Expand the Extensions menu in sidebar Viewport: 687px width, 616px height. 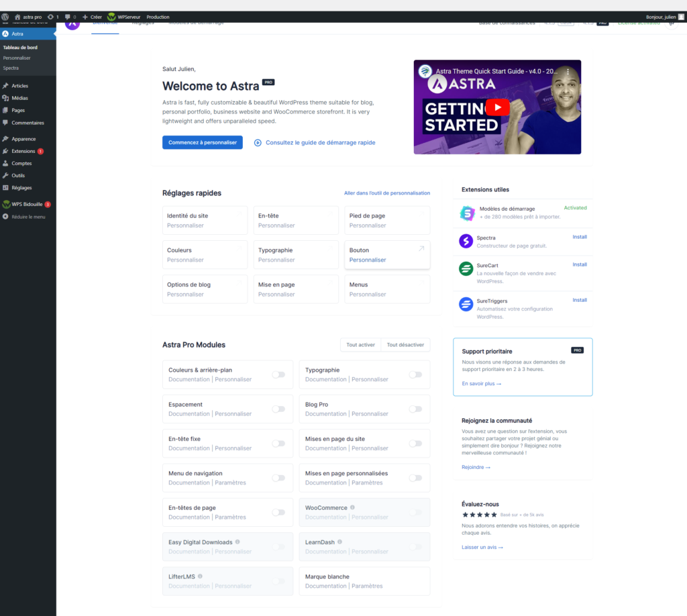tap(23, 151)
